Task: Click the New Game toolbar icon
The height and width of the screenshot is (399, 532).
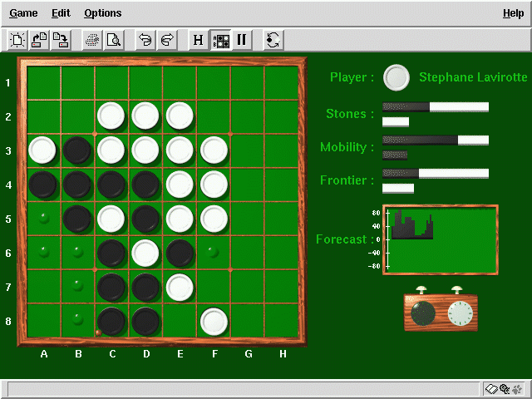Action: click(x=18, y=39)
